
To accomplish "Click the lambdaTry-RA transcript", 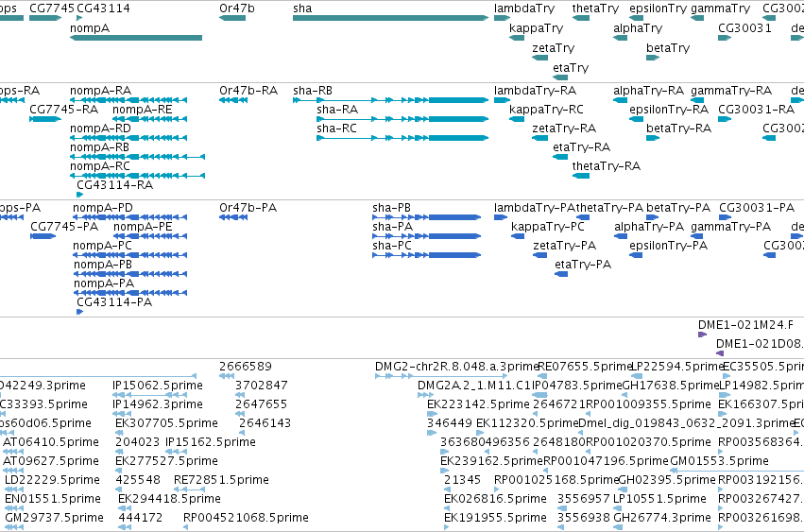I will 502,100.
